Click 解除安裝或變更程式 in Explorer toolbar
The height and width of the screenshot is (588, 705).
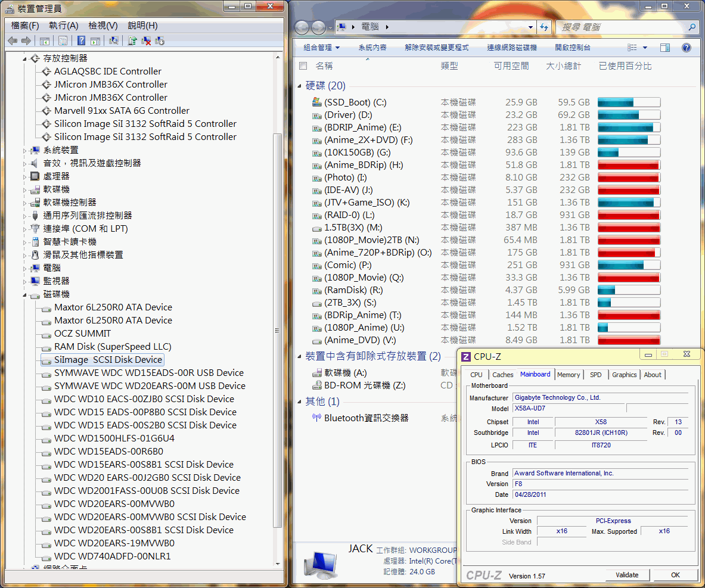pyautogui.click(x=436, y=48)
